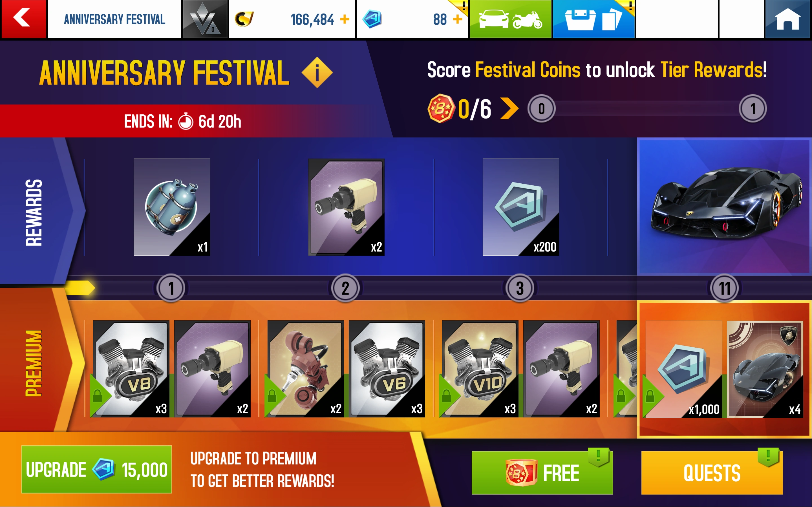Select the PREMIUM row label
This screenshot has width=812, height=507.
[x=34, y=363]
